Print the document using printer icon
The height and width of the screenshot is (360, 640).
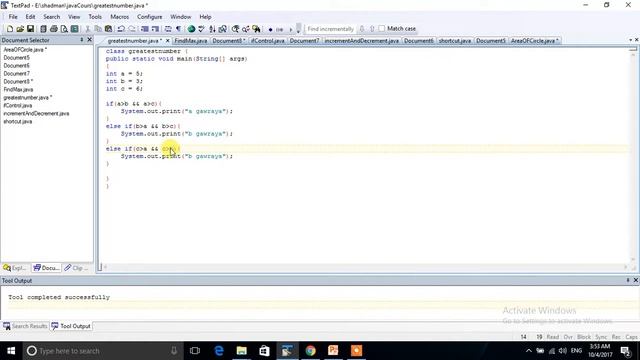[53, 29]
